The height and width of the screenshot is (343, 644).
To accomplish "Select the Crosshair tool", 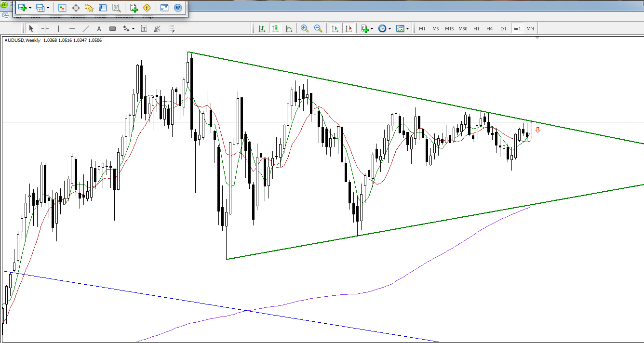I will pos(45,29).
